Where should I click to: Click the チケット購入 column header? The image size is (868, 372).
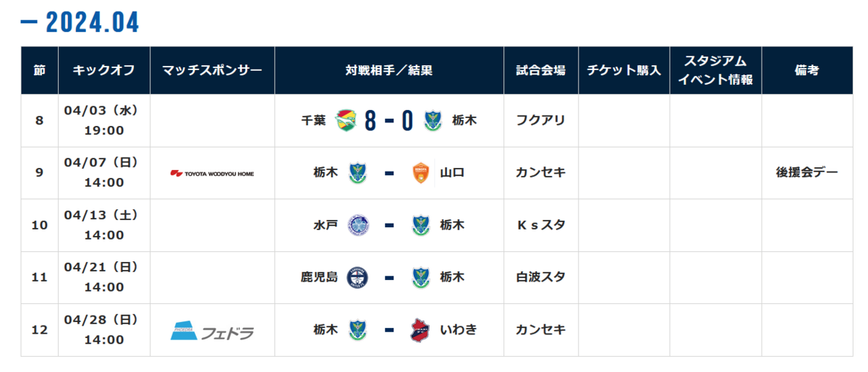[x=624, y=71]
